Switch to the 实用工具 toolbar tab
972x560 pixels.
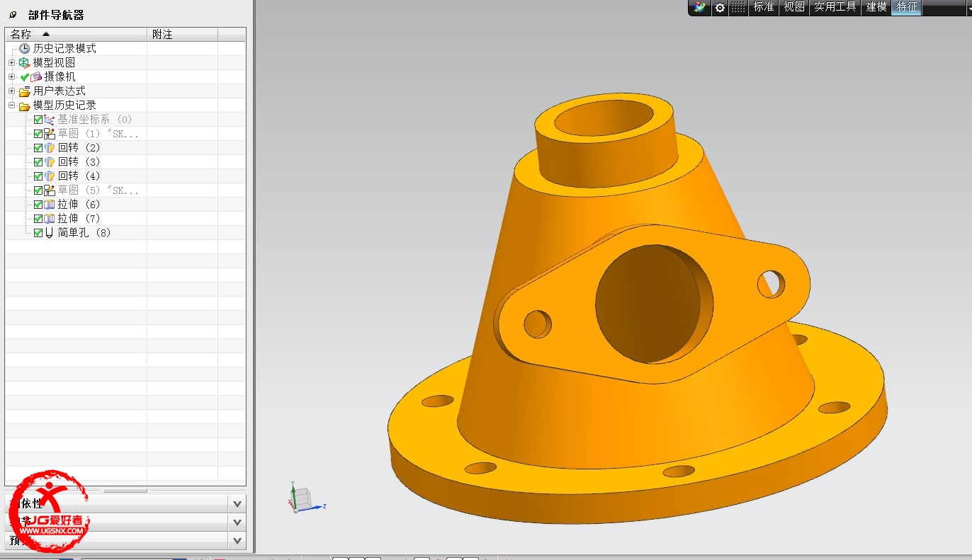pos(835,7)
